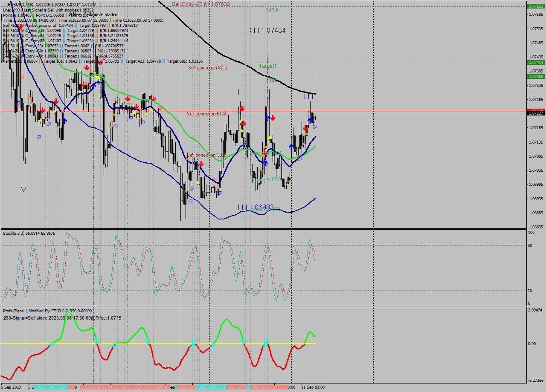The image size is (546, 392).
Task: Select the 'I I I 1.07434' black label
Action: [268, 31]
